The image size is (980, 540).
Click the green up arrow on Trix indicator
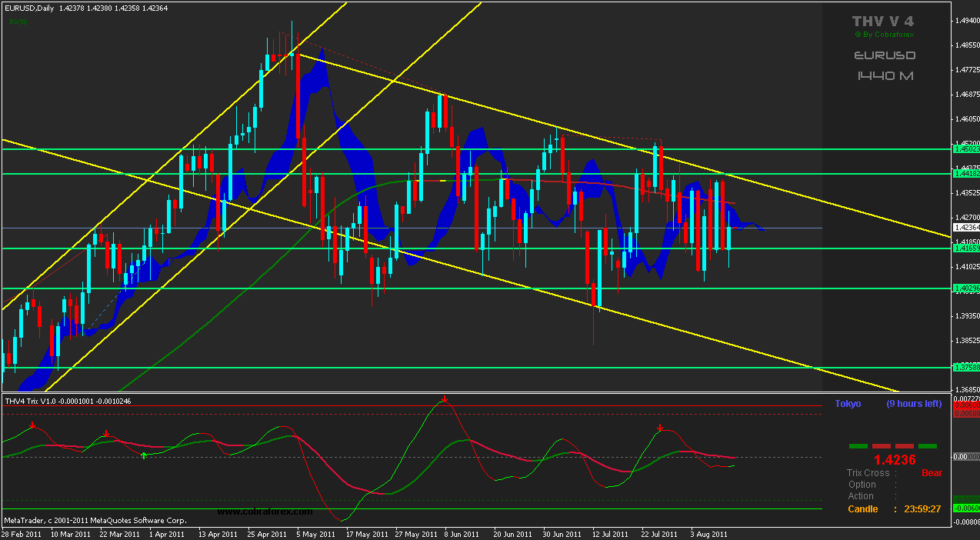144,456
